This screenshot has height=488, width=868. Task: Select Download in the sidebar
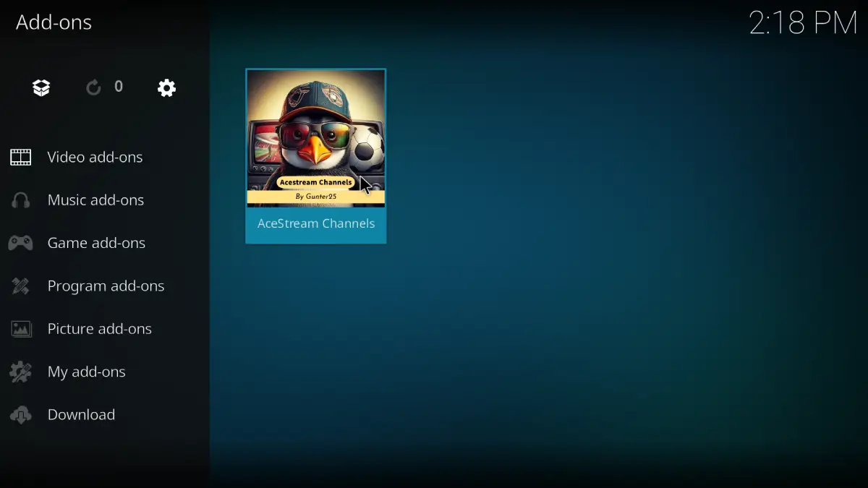[x=81, y=415]
